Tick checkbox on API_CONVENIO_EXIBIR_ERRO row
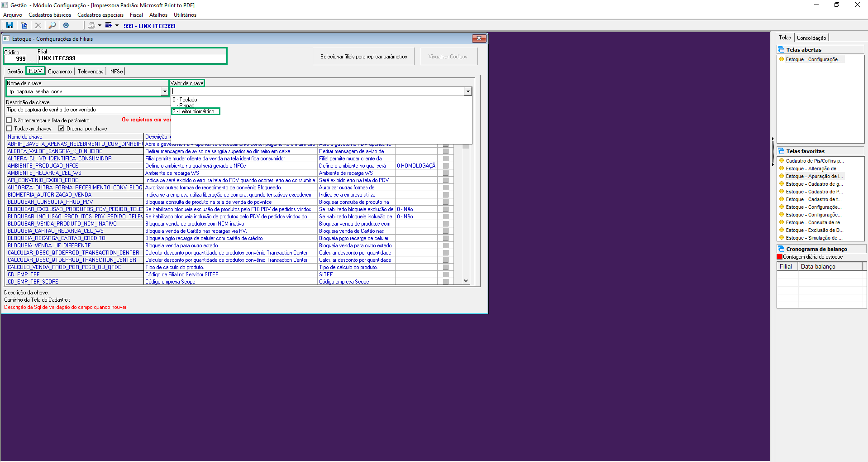This screenshot has height=462, width=868. tap(446, 180)
